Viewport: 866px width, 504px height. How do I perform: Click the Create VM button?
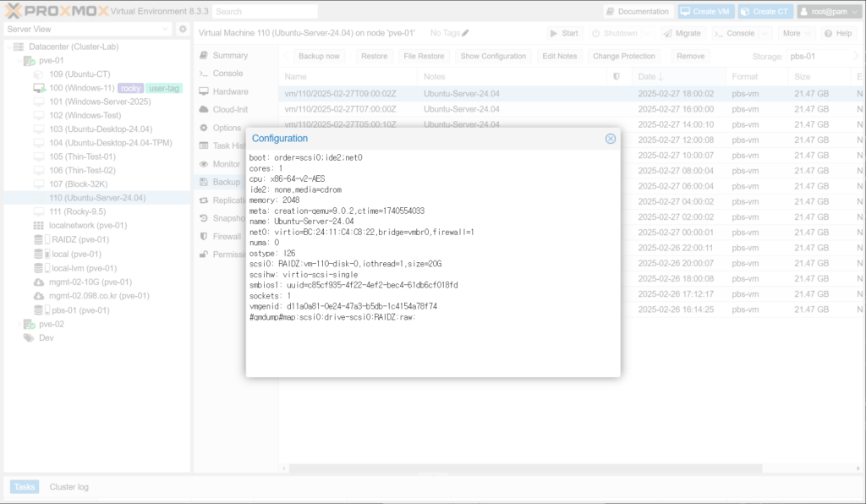(x=705, y=12)
